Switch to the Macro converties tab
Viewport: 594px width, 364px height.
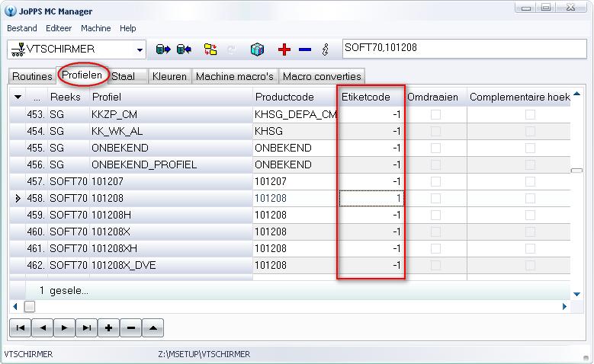(322, 76)
